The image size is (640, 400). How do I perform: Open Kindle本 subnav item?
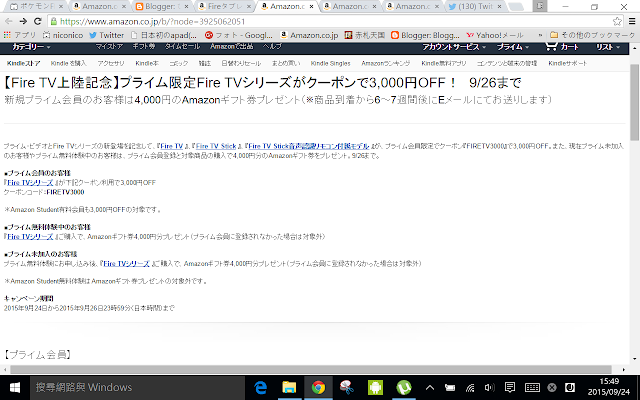pos(147,63)
